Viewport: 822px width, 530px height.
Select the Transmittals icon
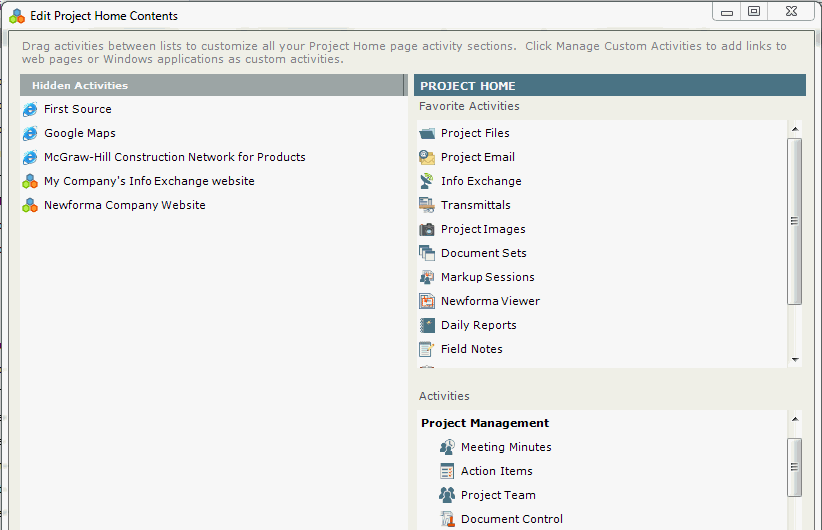coord(427,205)
